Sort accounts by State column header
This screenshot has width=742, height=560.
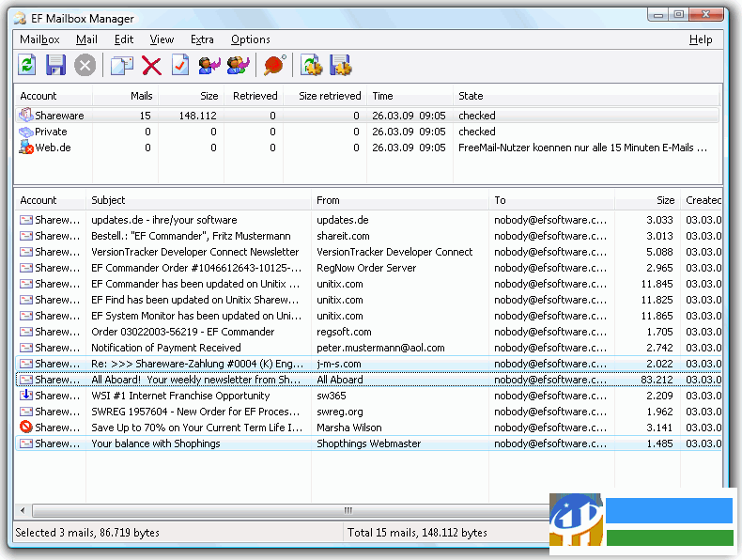point(586,96)
